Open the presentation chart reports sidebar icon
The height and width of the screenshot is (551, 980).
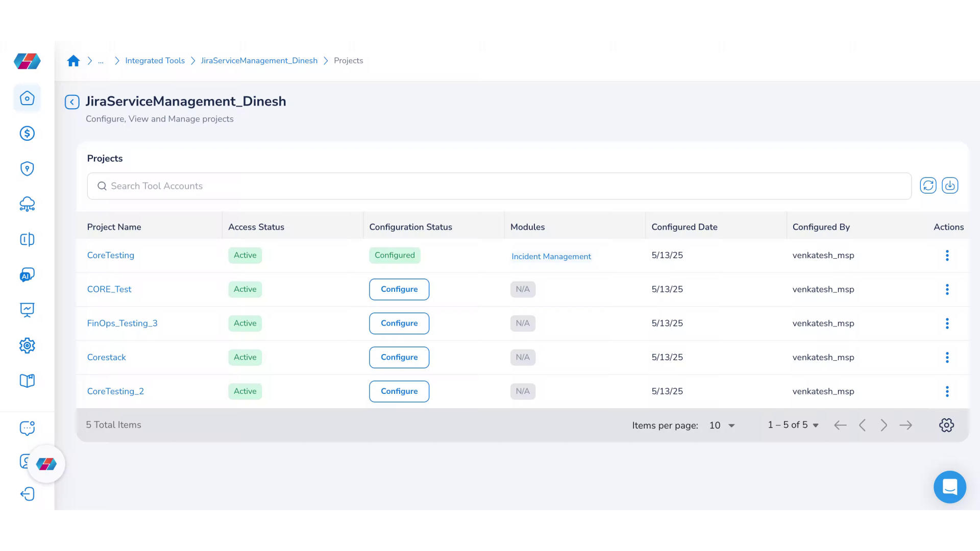[27, 310]
